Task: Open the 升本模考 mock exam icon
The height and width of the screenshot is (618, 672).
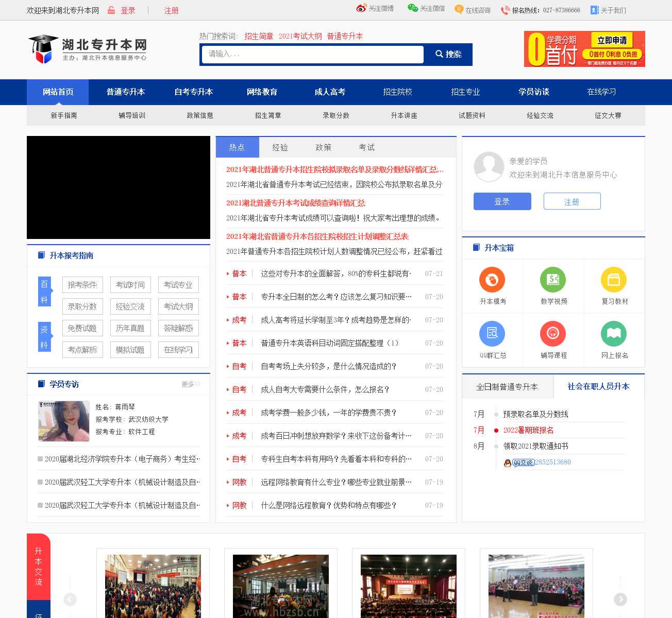Action: 492,280
